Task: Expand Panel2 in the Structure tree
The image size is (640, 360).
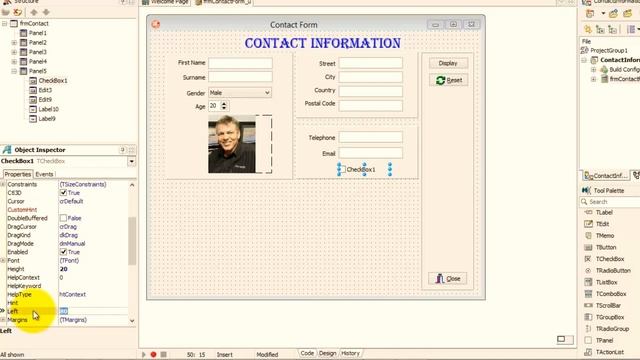Action: [x=14, y=42]
